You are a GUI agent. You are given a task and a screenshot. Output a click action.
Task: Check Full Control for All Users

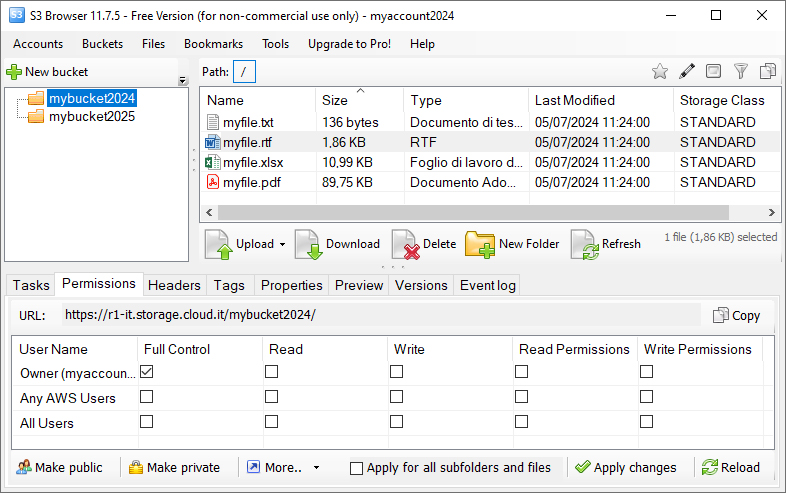point(146,422)
